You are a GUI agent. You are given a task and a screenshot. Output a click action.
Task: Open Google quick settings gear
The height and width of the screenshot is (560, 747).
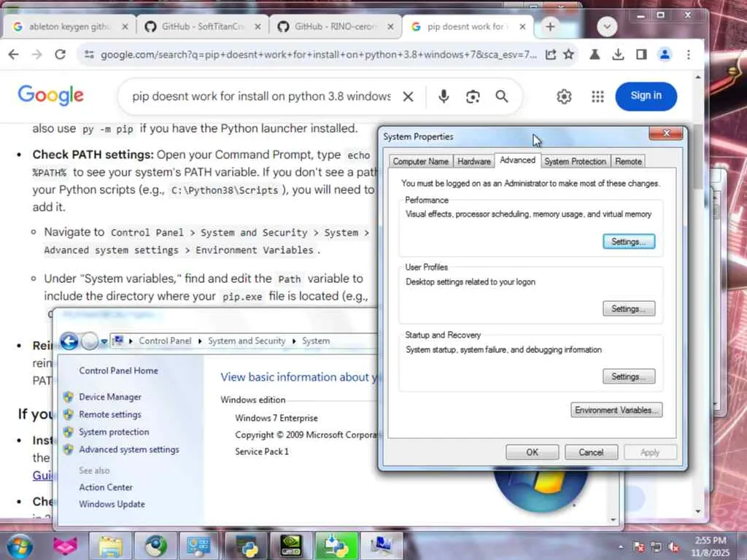(x=564, y=97)
